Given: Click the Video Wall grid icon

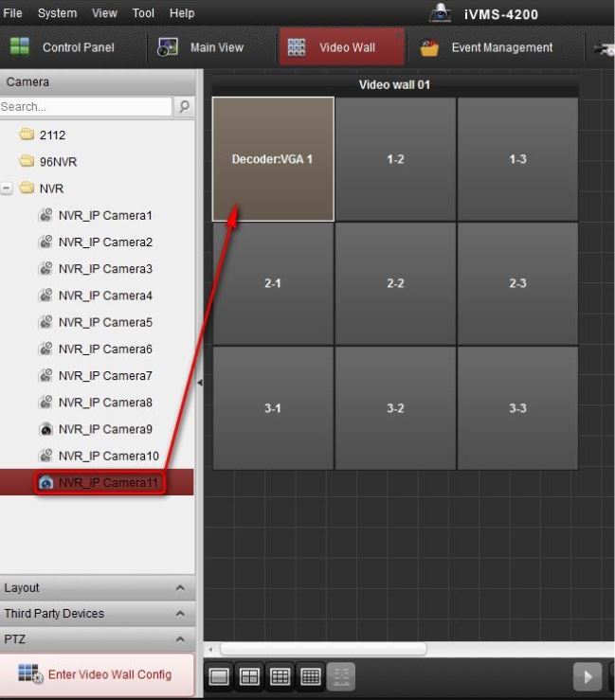Looking at the screenshot, I should coord(297,46).
